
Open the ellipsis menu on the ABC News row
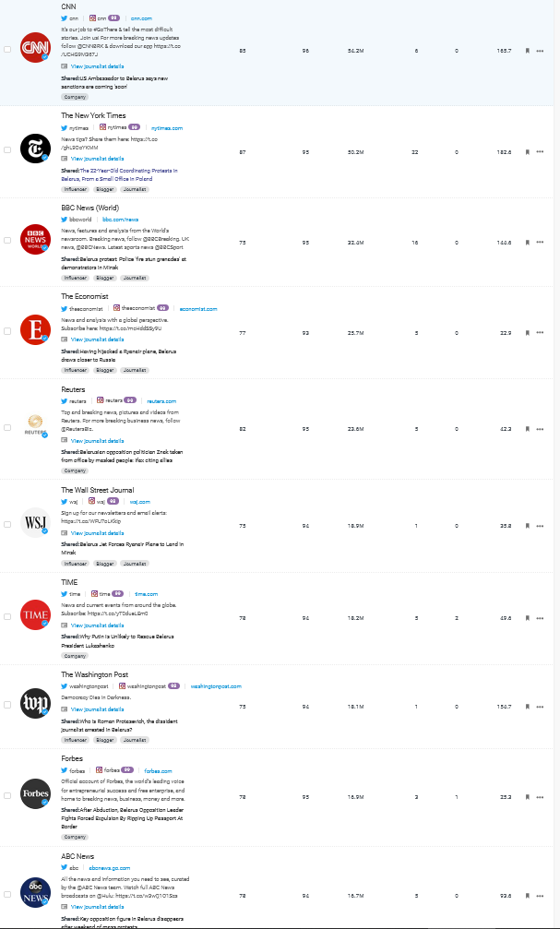click(x=540, y=894)
